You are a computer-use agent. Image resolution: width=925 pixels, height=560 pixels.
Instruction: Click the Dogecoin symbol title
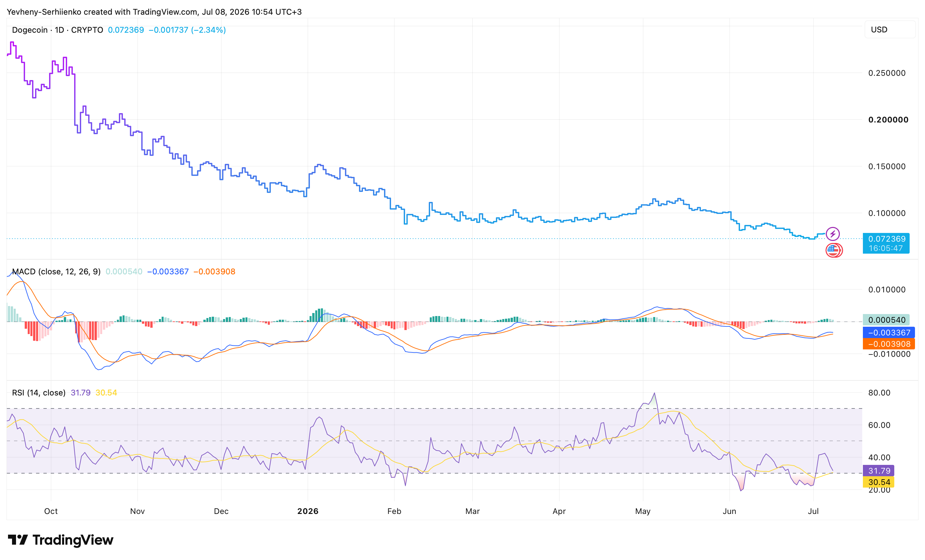point(57,30)
